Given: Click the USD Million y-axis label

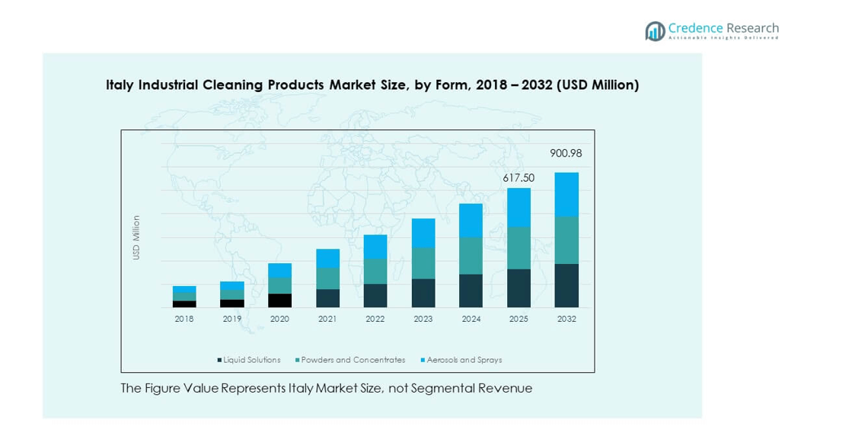Looking at the screenshot, I should (x=136, y=237).
